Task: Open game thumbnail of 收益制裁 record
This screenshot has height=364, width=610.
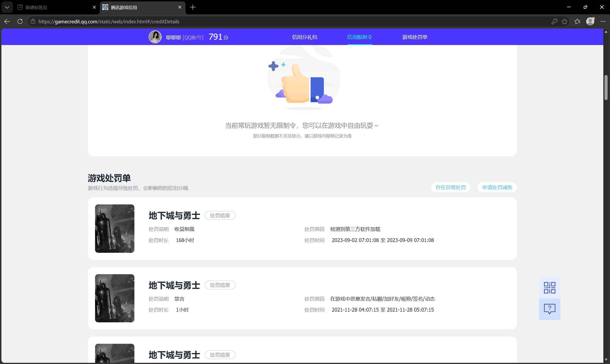Action: 115,229
